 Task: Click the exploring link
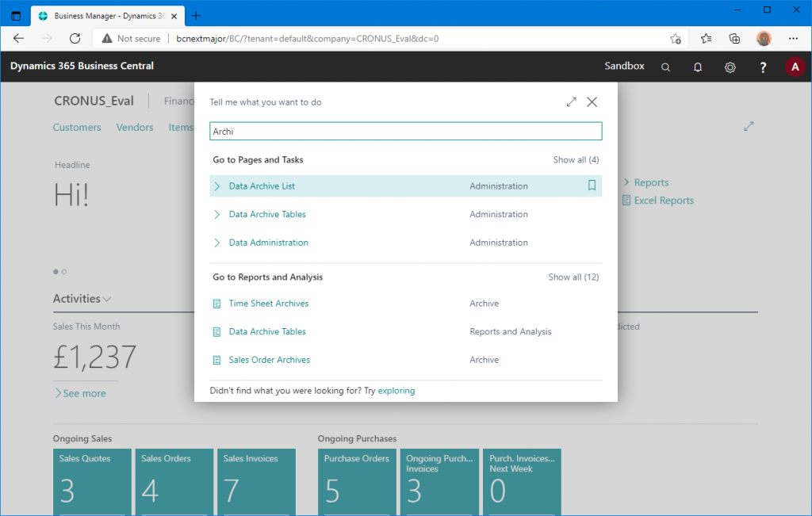click(x=396, y=391)
